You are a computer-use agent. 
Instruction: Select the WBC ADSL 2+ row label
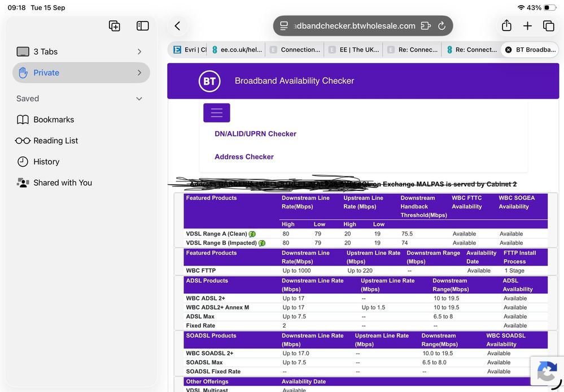206,298
